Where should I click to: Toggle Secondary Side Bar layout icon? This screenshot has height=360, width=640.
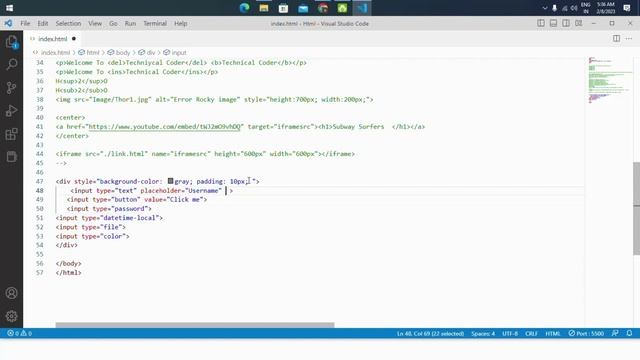coord(566,23)
